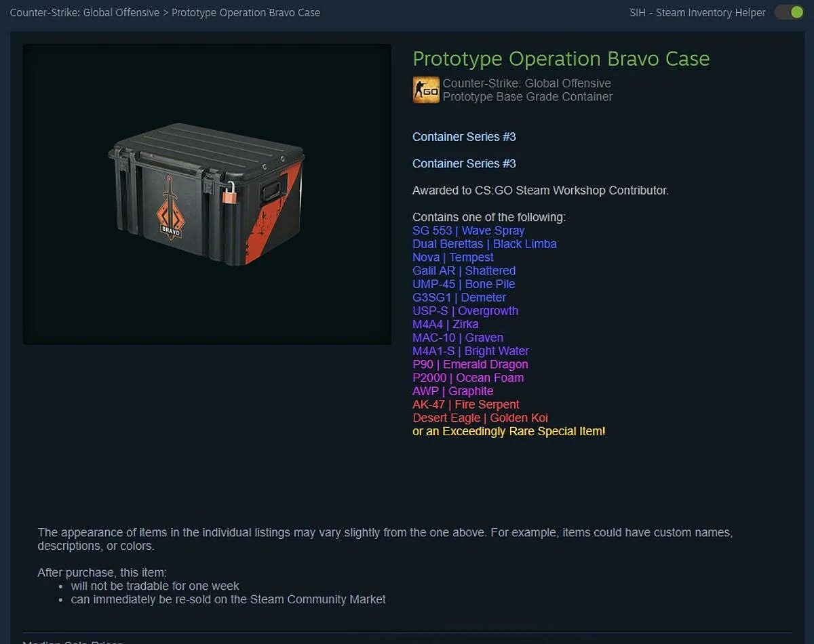Viewport: 814px width, 644px height.
Task: Select Nova | Tempest item
Action: [x=453, y=258]
